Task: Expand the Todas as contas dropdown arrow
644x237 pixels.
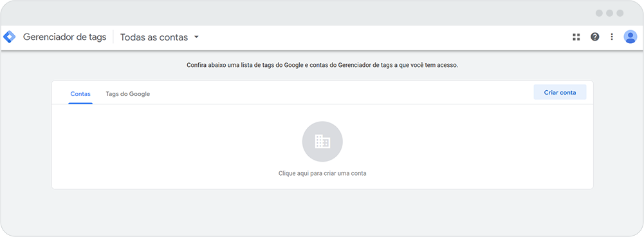Action: tap(196, 37)
